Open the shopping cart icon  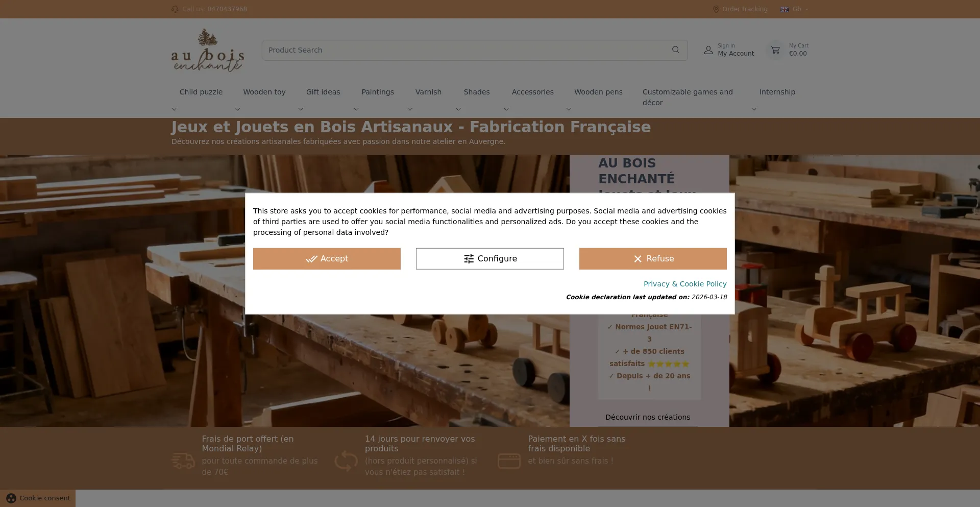click(775, 50)
